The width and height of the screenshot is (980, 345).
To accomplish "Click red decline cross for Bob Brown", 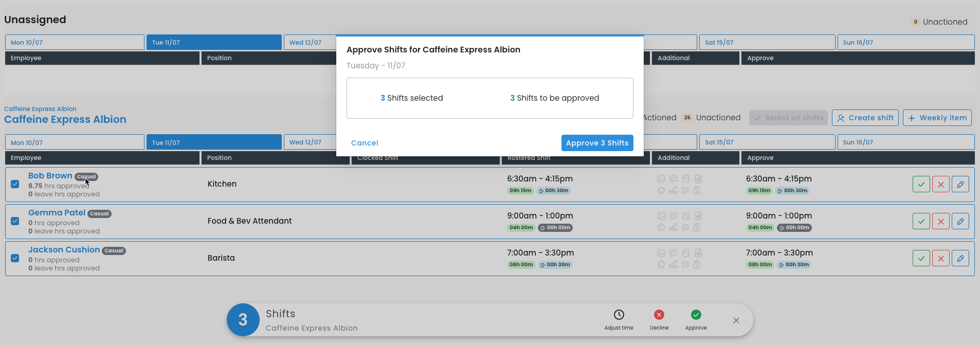I will [x=940, y=184].
